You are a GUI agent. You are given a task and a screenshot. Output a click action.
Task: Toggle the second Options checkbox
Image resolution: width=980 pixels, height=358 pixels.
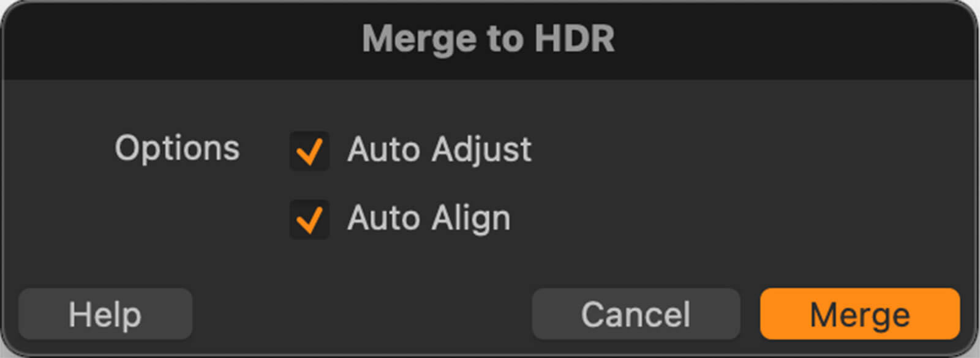309,219
